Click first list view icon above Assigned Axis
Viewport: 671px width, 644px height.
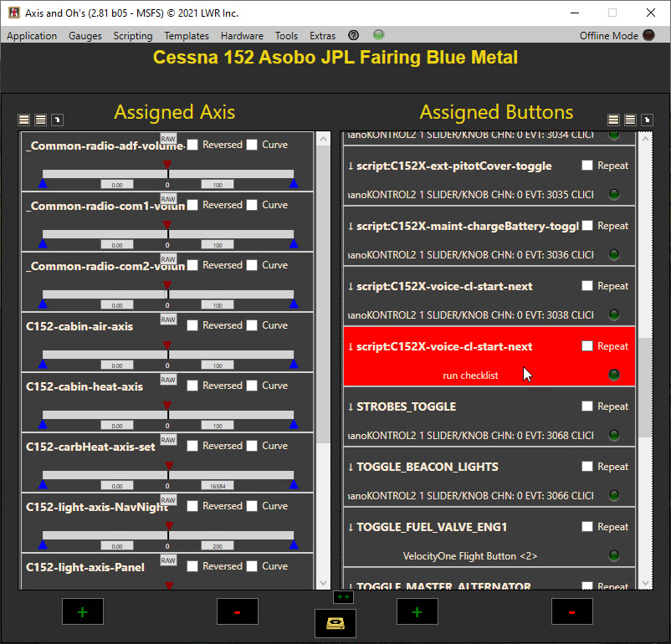click(x=24, y=120)
